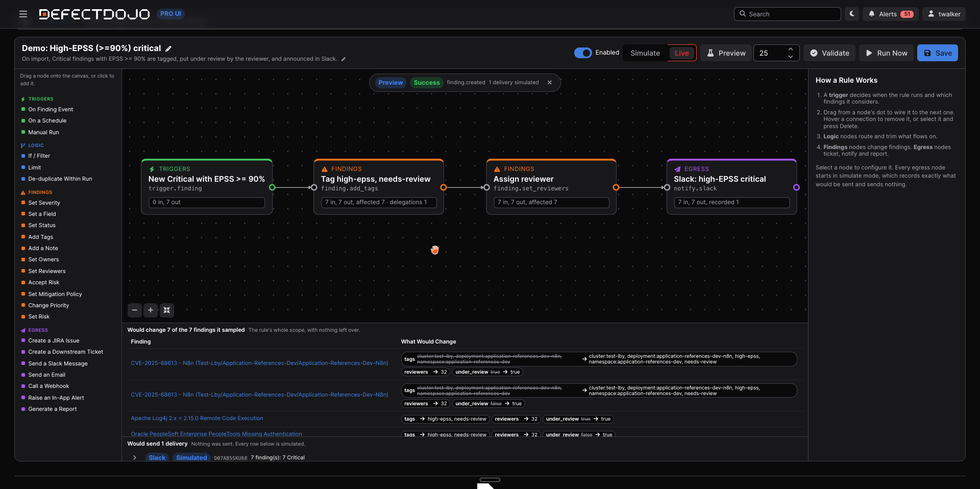980x489 pixels.
Task: Click the Manual Run trigger item
Action: point(43,132)
